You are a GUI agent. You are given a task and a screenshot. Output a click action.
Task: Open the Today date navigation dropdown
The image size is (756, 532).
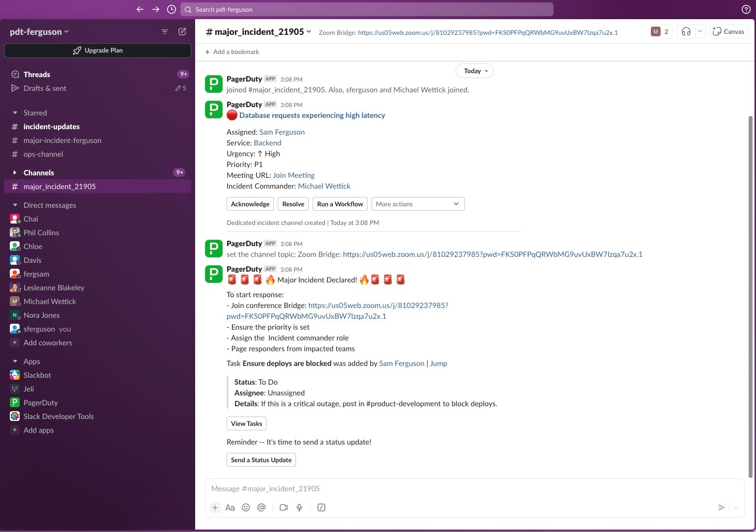tap(474, 71)
